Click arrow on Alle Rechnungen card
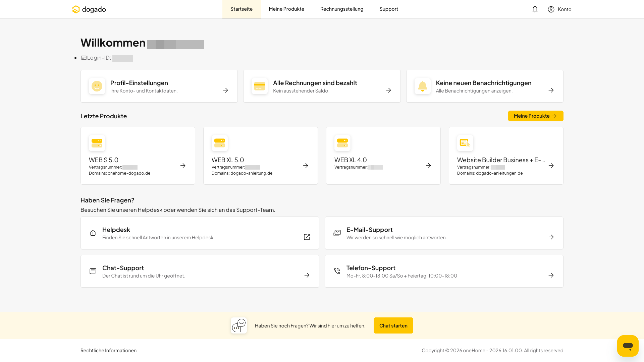 (388, 90)
